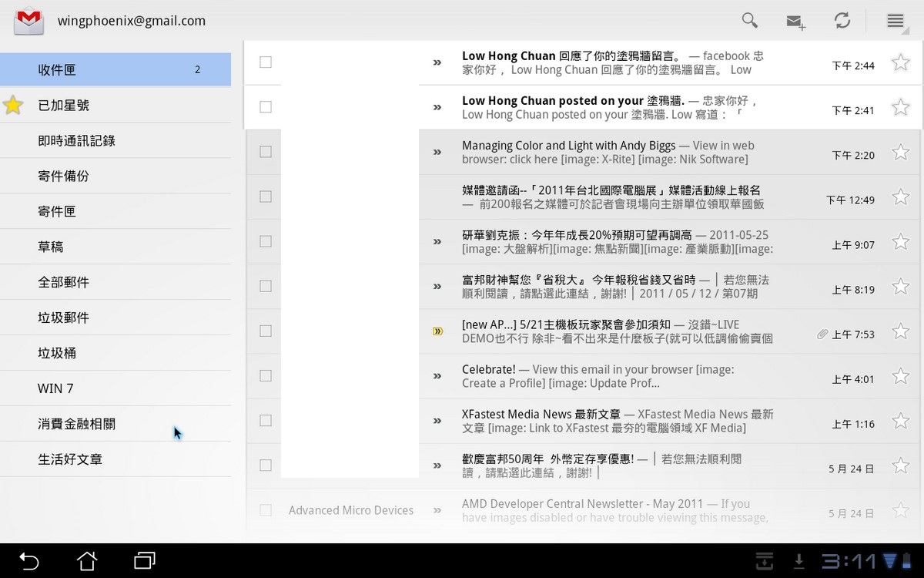Viewport: 924px width, 578px height.
Task: Tap the Android Recent Apps button
Action: [x=145, y=560]
